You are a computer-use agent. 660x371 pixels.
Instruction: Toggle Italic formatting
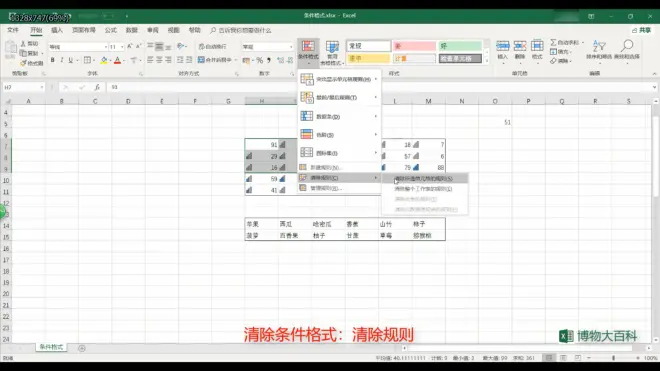tap(61, 60)
